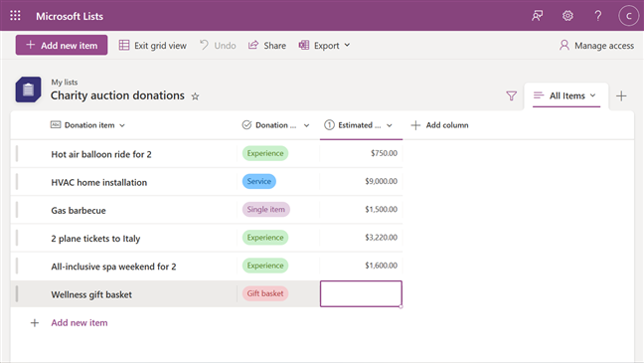Select the Wellness gift basket row handle
The image size is (644, 363).
(x=17, y=293)
